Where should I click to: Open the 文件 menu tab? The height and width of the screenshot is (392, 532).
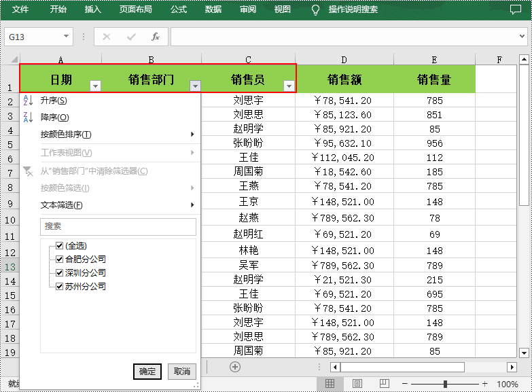20,10
